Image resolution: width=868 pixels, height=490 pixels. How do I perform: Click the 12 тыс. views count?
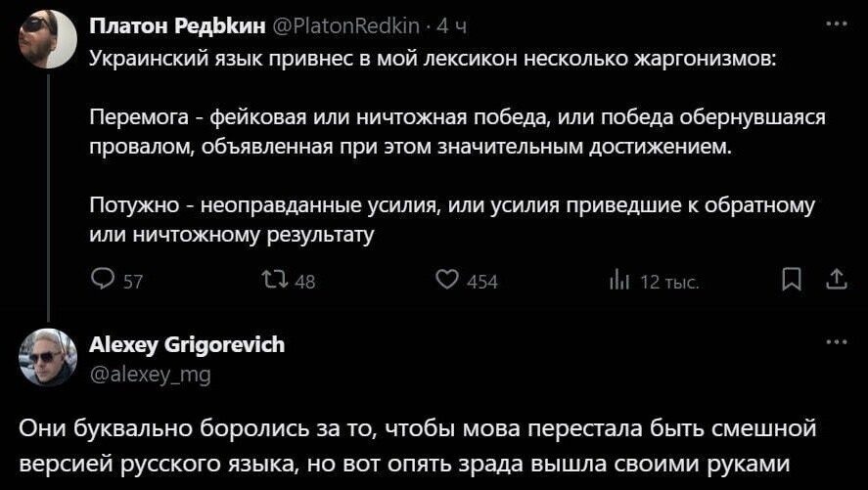click(x=669, y=282)
